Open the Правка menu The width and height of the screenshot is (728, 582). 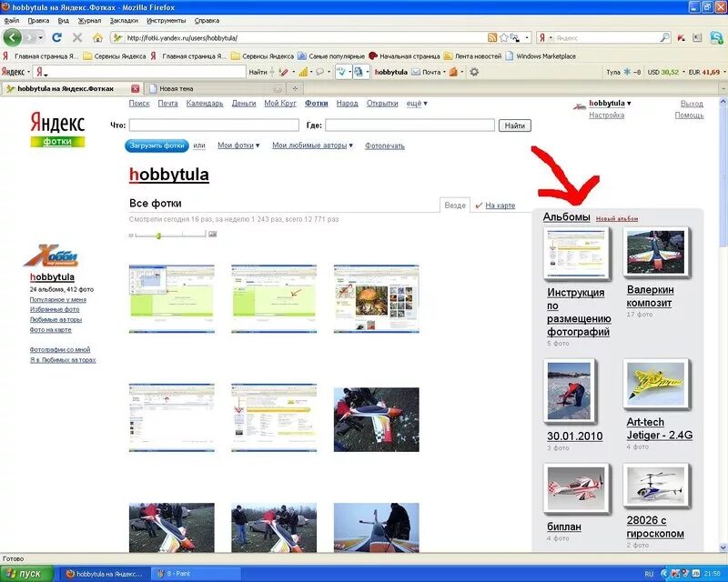point(38,20)
